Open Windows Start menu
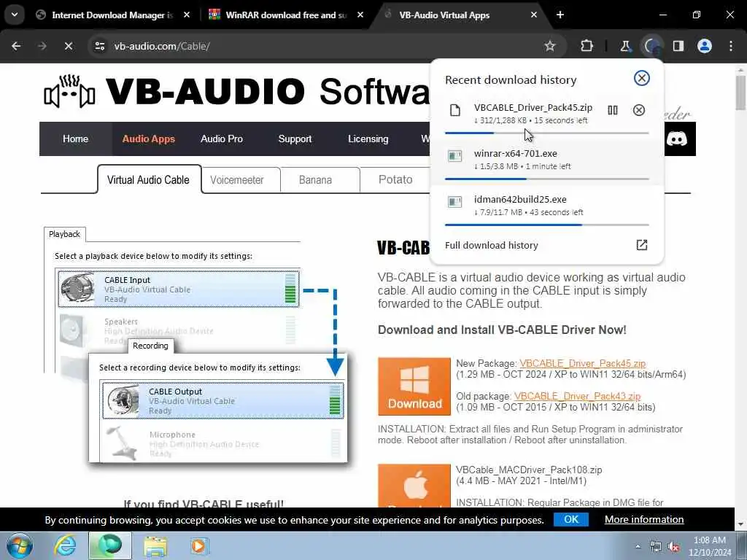This screenshot has height=560, width=747. (x=20, y=545)
